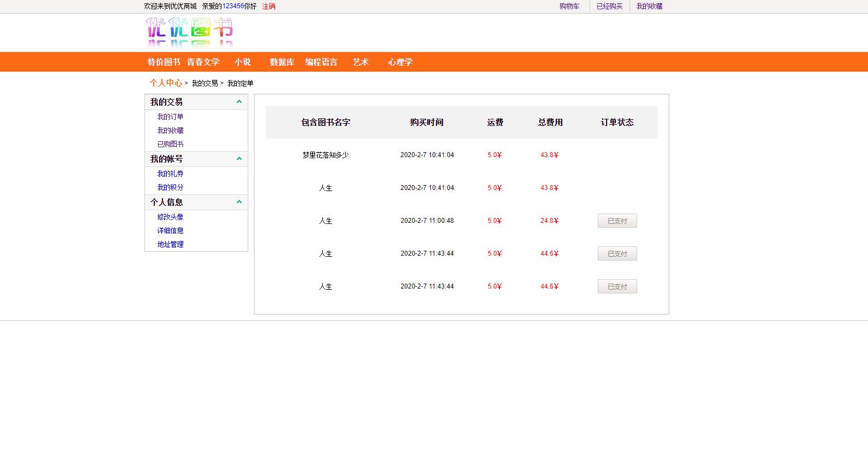Open 地址管理 in the sidebar
Screen dimensions: 868x461
(170, 244)
